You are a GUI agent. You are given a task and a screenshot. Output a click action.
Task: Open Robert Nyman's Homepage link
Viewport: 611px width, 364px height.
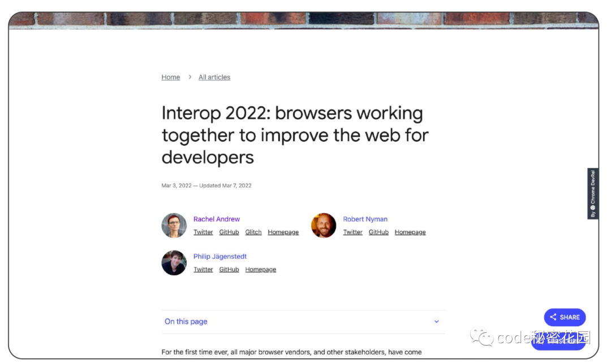pos(410,232)
